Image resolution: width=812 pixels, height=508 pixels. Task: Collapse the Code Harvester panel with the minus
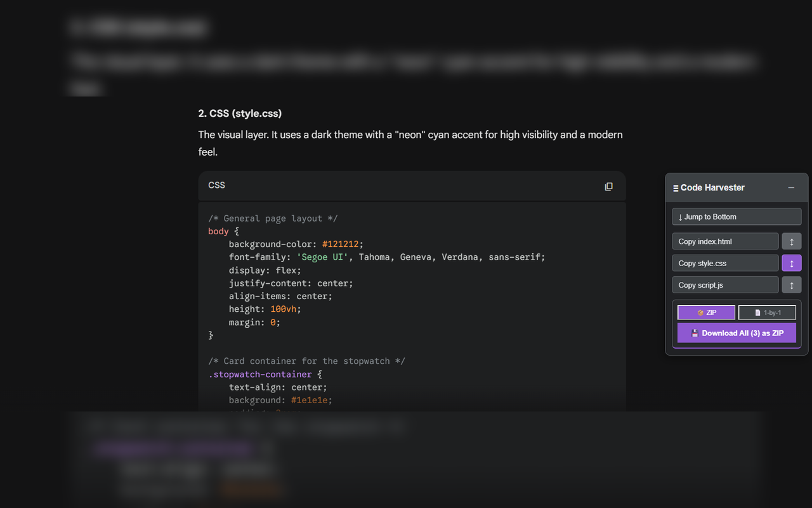(x=791, y=187)
